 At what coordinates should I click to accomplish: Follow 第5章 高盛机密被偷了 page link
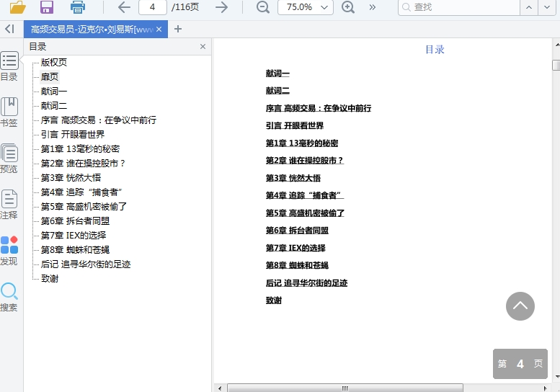pos(305,213)
